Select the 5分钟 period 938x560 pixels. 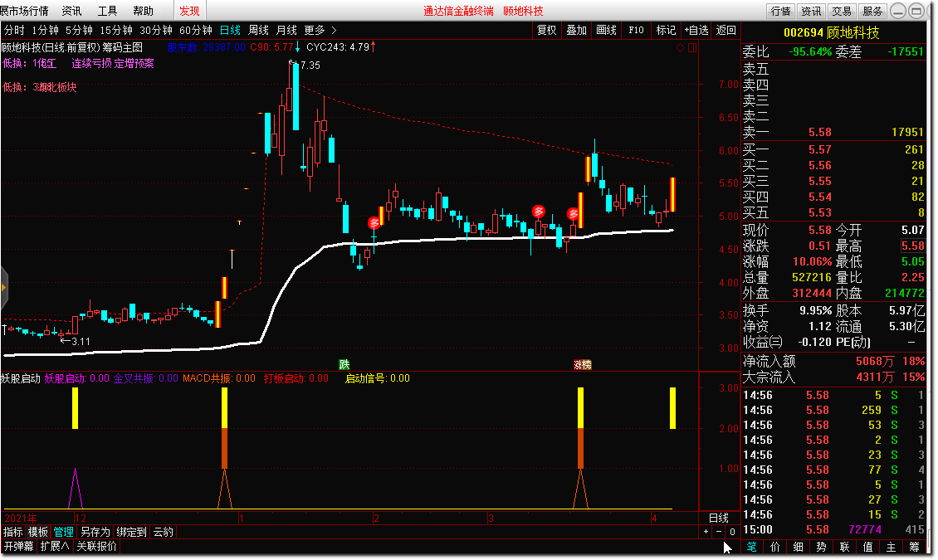pyautogui.click(x=79, y=30)
